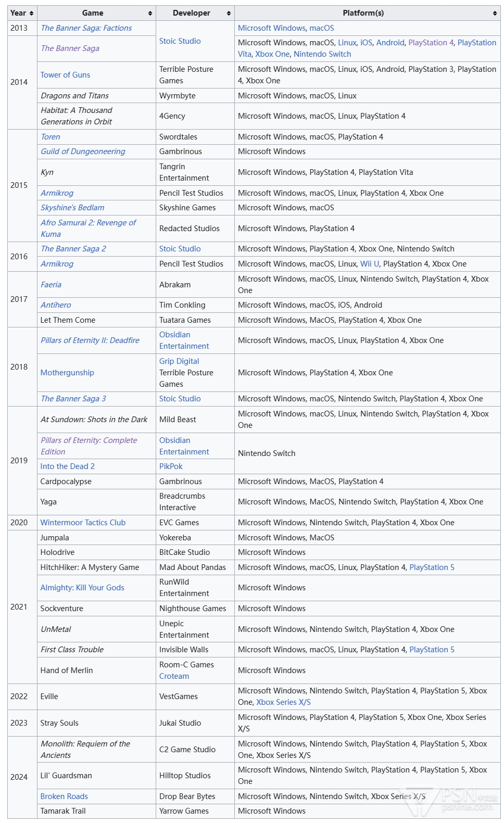504x823 pixels.
Task: Select the 4Gency developer cell
Action: (x=195, y=116)
